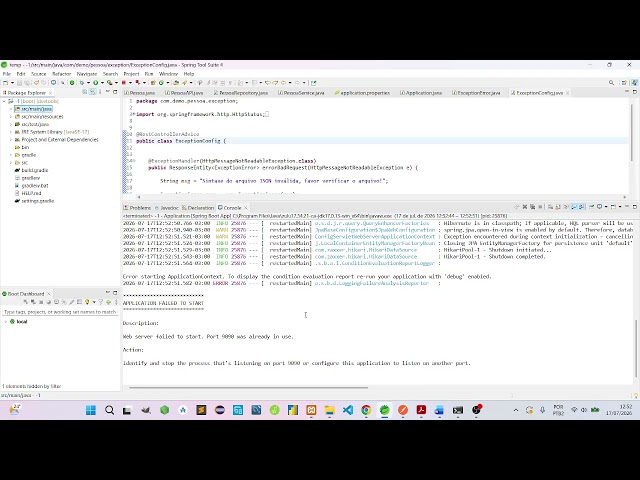The width and height of the screenshot is (640, 480).
Task: Close the ExceptionConfig.java tab
Action: coord(567,93)
